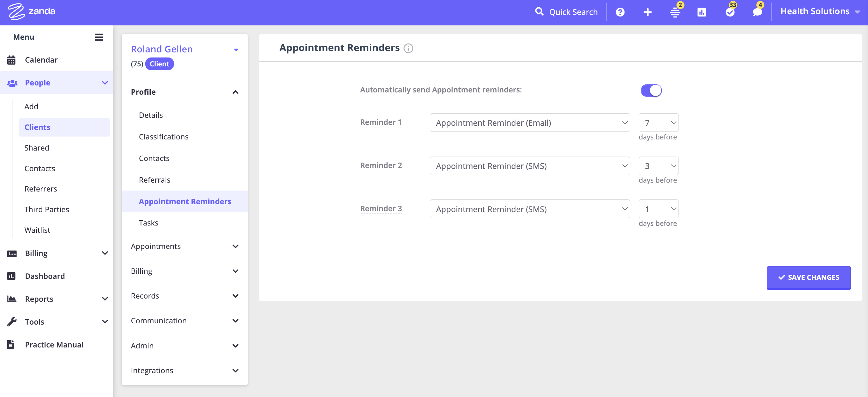
Task: Open the dashboard chart icon in header
Action: tap(701, 12)
